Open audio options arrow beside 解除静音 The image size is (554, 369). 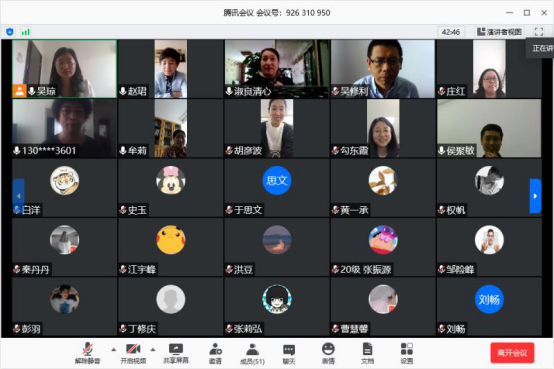coord(113,350)
